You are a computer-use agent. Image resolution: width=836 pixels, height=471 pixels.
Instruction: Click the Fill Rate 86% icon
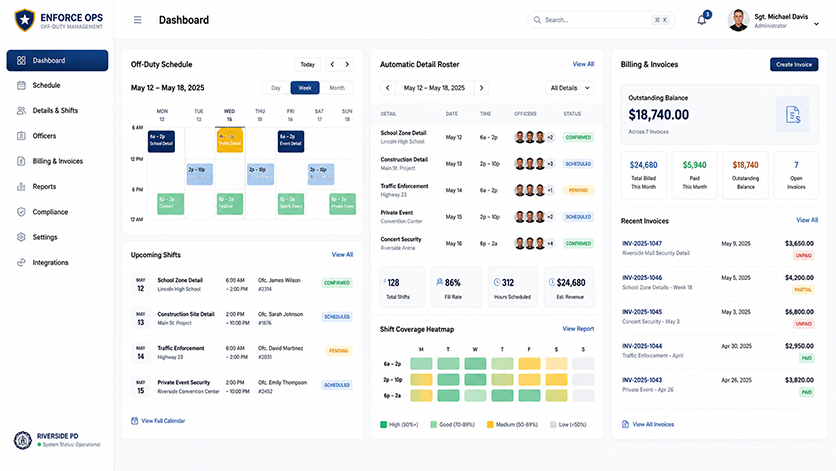[x=439, y=282]
